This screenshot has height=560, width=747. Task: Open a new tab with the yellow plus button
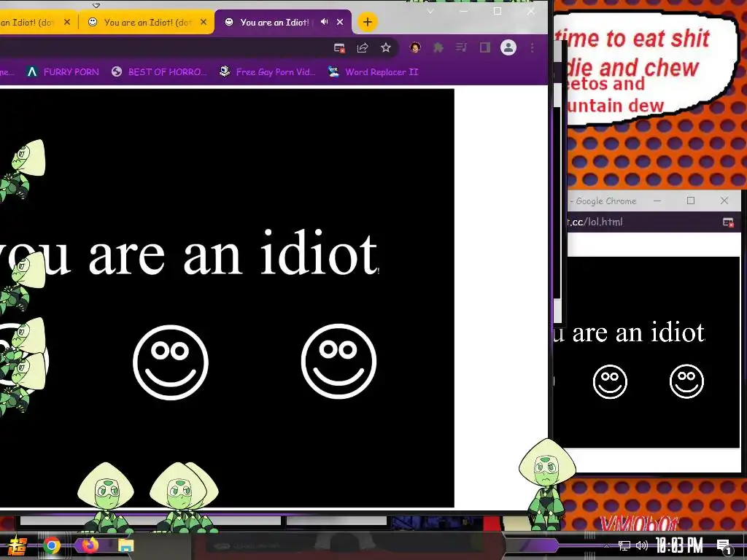pyautogui.click(x=368, y=22)
